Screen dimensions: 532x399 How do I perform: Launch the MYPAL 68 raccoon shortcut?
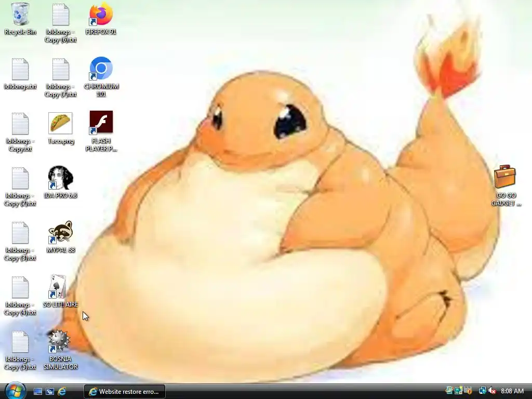(60, 237)
